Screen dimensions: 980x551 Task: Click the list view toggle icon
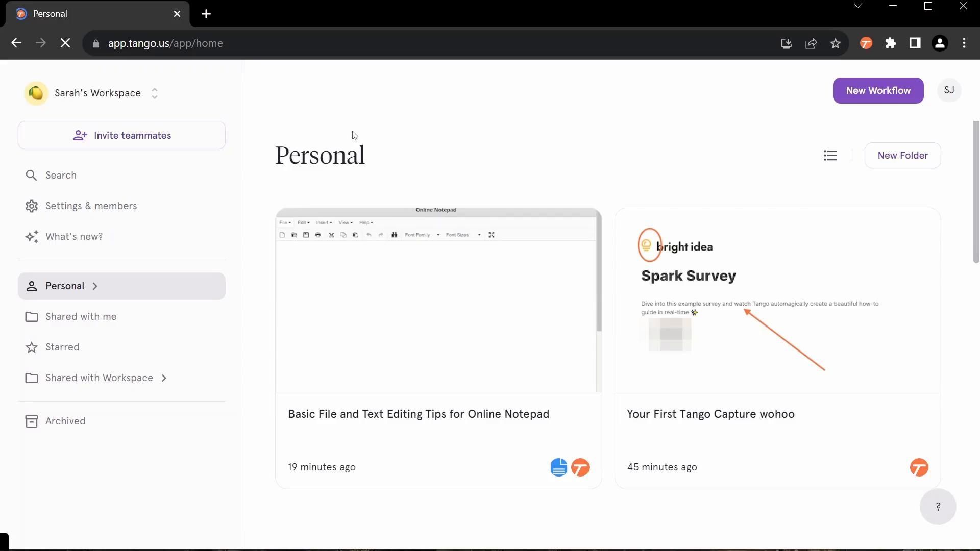point(830,156)
